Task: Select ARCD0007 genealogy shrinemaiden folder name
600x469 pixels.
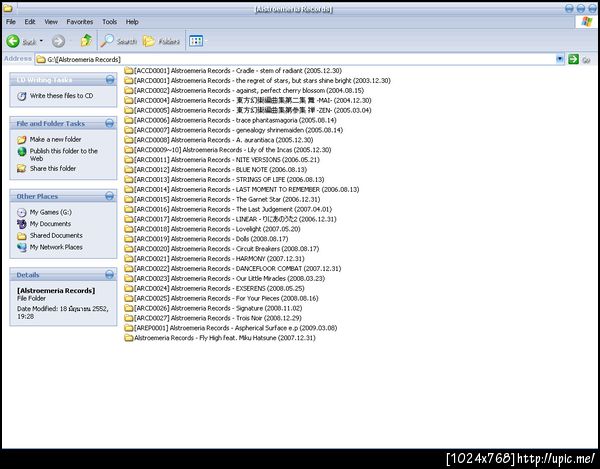Action: 239,130
